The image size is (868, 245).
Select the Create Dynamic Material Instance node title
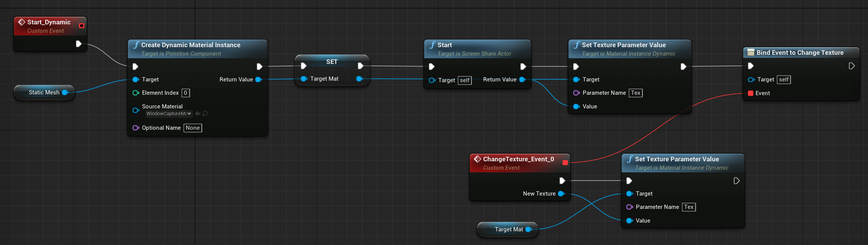191,45
